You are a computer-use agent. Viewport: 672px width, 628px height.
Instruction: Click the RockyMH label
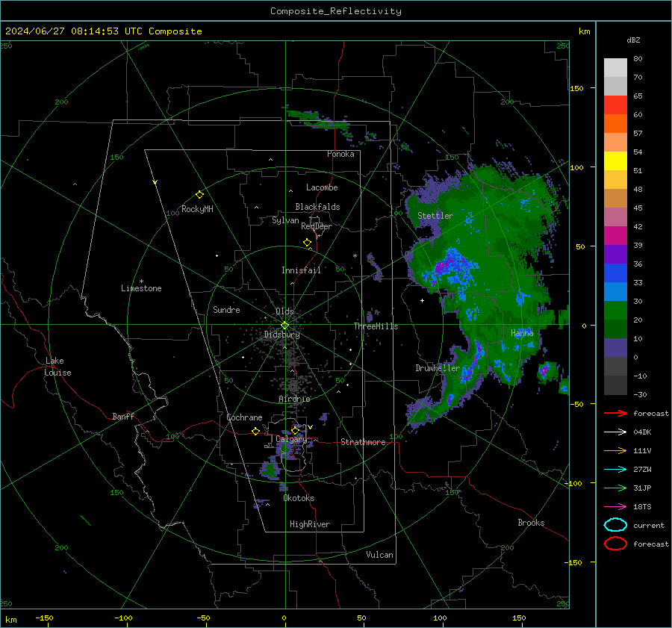pyautogui.click(x=197, y=209)
